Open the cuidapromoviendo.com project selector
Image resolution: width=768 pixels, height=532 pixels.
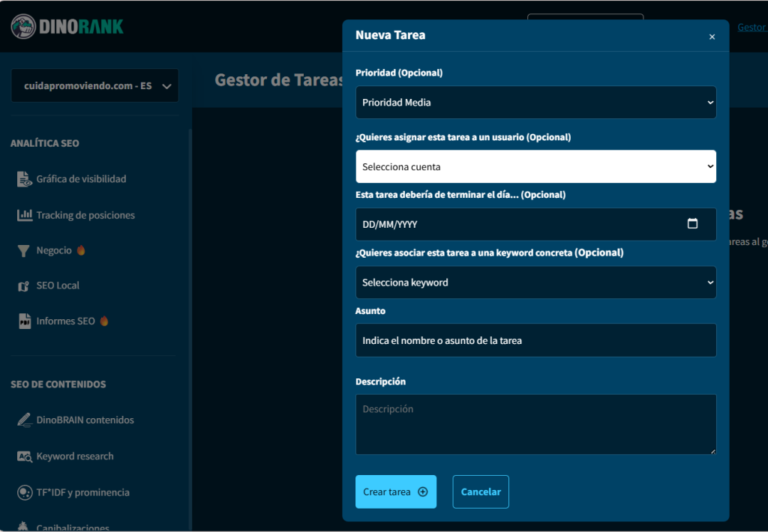point(94,86)
